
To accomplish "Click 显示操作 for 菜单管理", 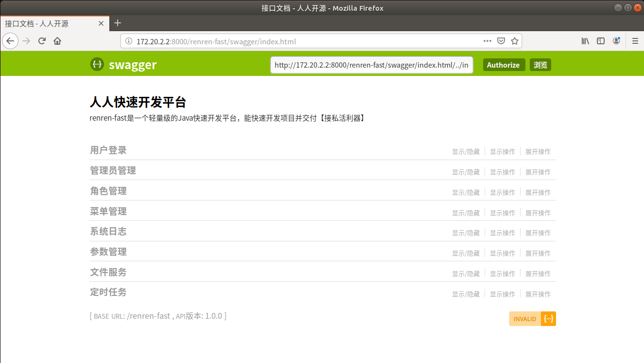I will pyautogui.click(x=503, y=213).
